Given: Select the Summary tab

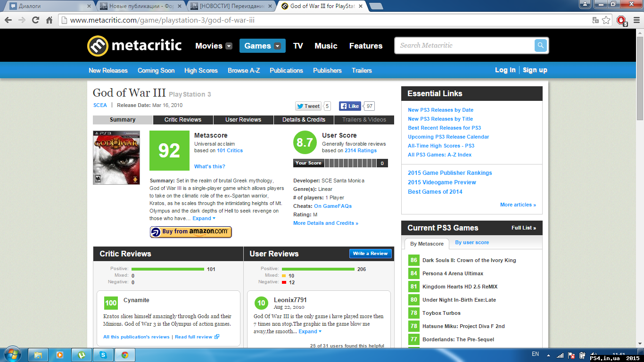Looking at the screenshot, I should click(123, 120).
